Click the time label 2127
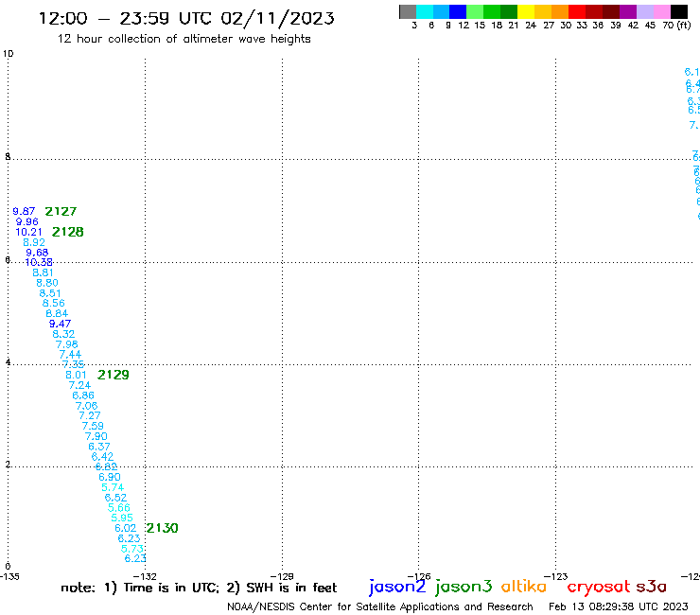700x615 pixels. click(x=61, y=211)
